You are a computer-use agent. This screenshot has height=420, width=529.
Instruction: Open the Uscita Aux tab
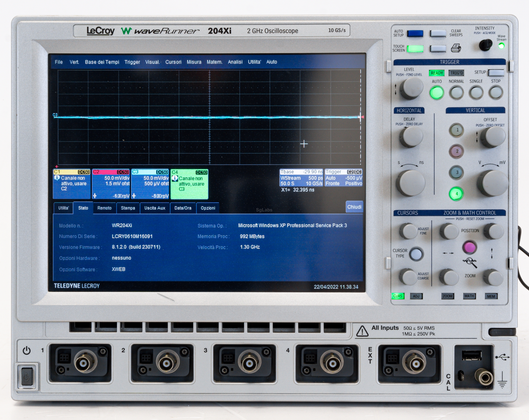[x=155, y=208]
